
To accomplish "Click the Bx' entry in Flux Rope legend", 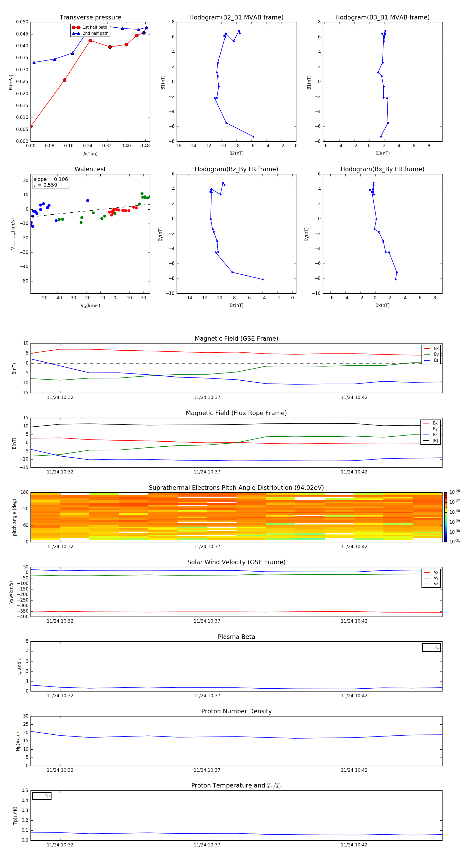I will pos(431,423).
